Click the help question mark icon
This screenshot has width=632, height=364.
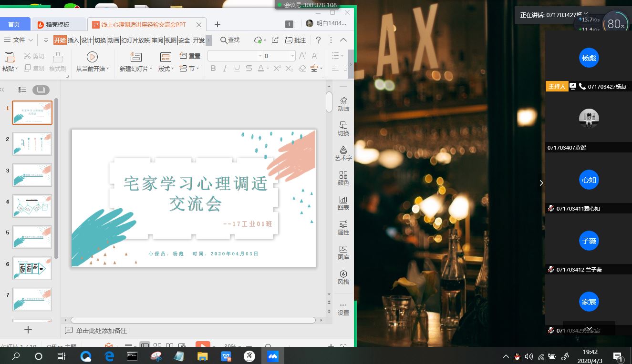pyautogui.click(x=318, y=40)
